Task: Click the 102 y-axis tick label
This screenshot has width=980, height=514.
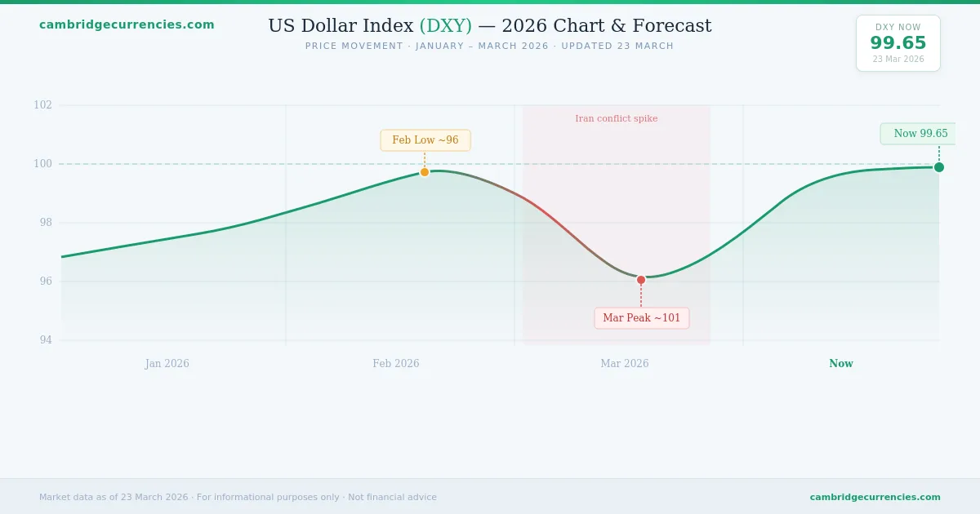Action: click(42, 105)
